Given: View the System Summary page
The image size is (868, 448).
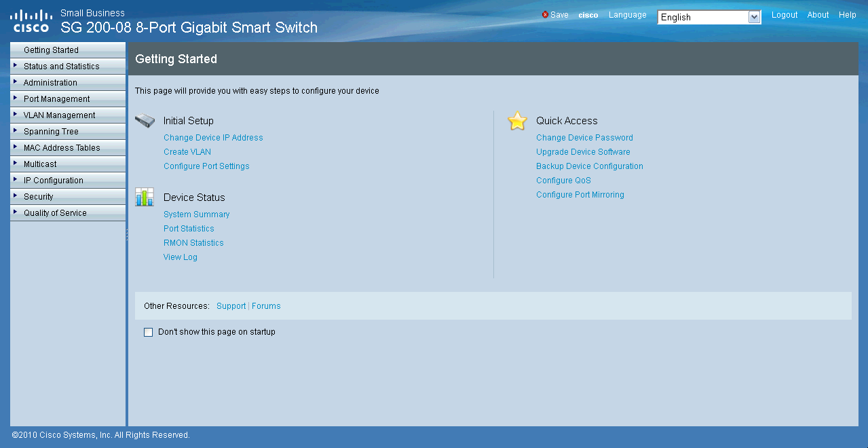Looking at the screenshot, I should click(x=196, y=214).
